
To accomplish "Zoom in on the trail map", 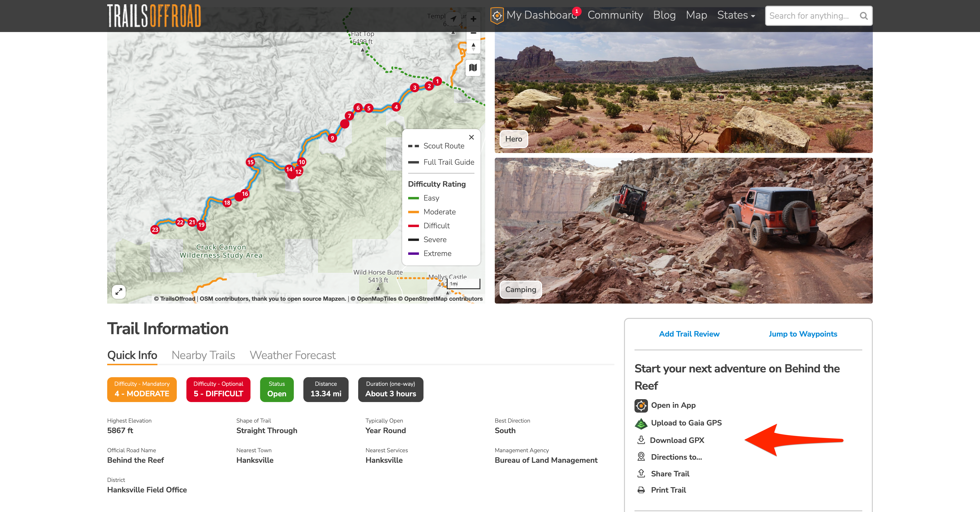I will pos(473,19).
